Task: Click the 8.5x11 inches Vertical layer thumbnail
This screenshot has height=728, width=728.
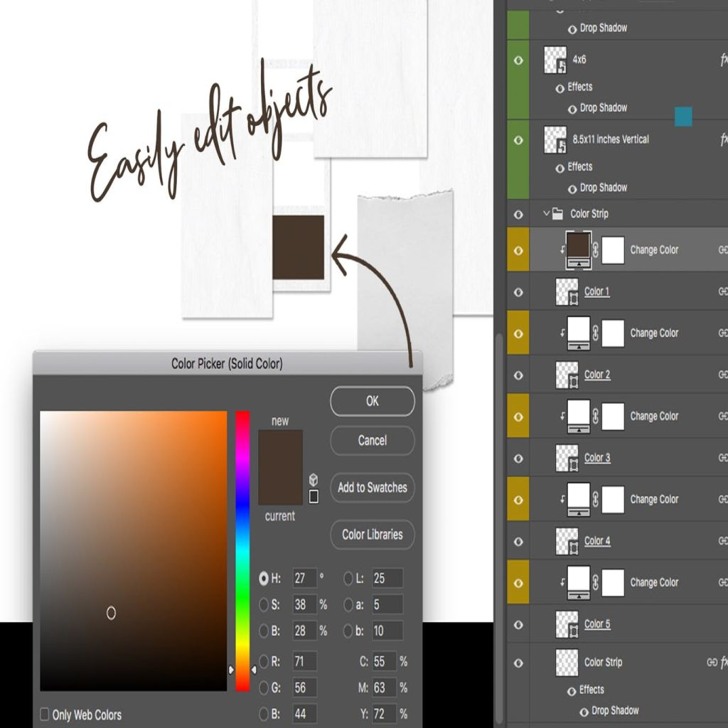Action: tap(555, 140)
